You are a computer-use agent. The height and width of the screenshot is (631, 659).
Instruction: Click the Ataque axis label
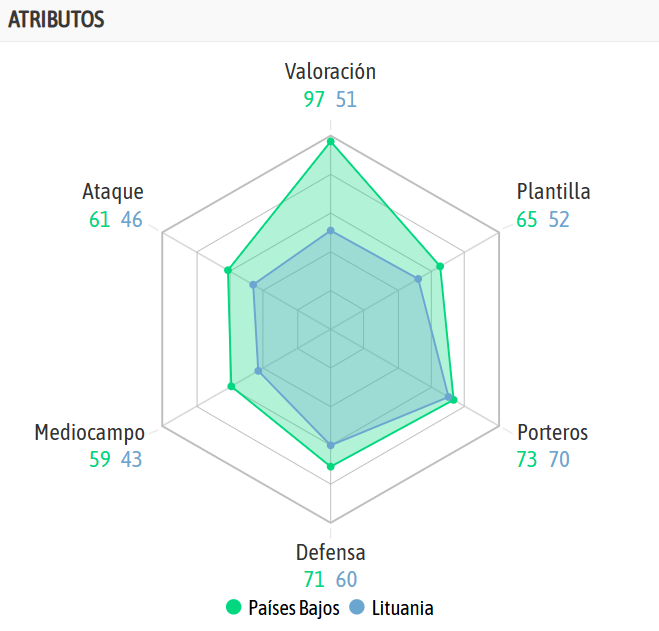[113, 192]
